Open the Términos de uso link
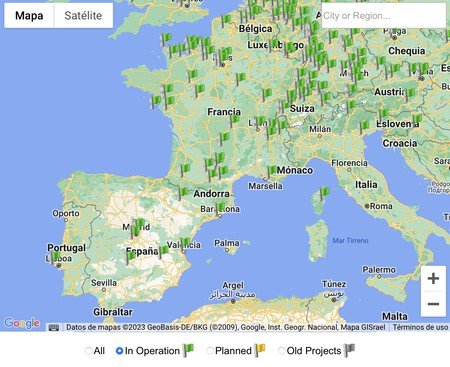Image resolution: width=450 pixels, height=367 pixels. (x=420, y=327)
